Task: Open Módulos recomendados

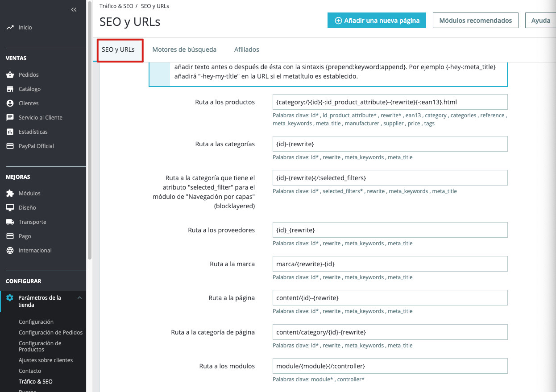Action: (475, 20)
